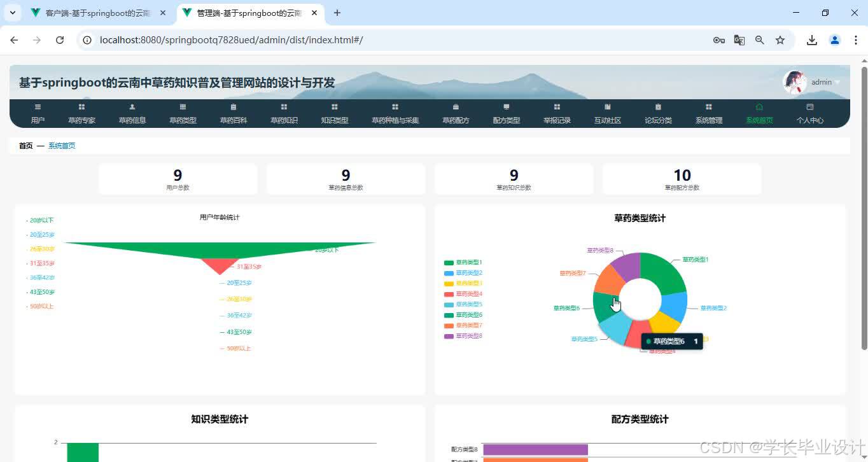
Task: Bookmark this page with the star icon
Action: pyautogui.click(x=780, y=40)
